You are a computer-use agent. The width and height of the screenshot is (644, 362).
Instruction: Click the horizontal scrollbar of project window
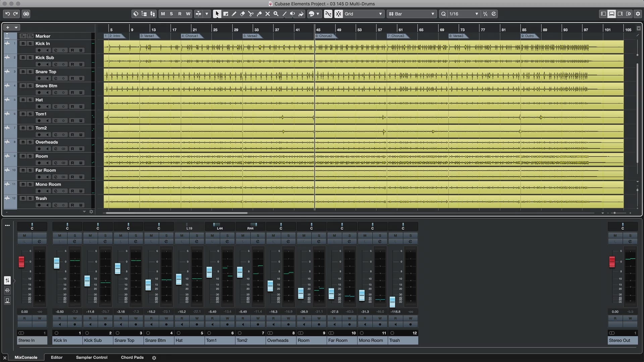pyautogui.click(x=176, y=213)
